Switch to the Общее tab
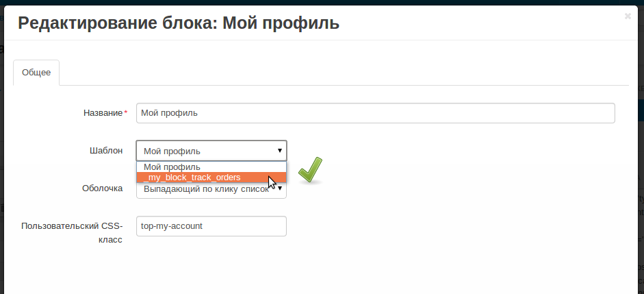 (36, 73)
